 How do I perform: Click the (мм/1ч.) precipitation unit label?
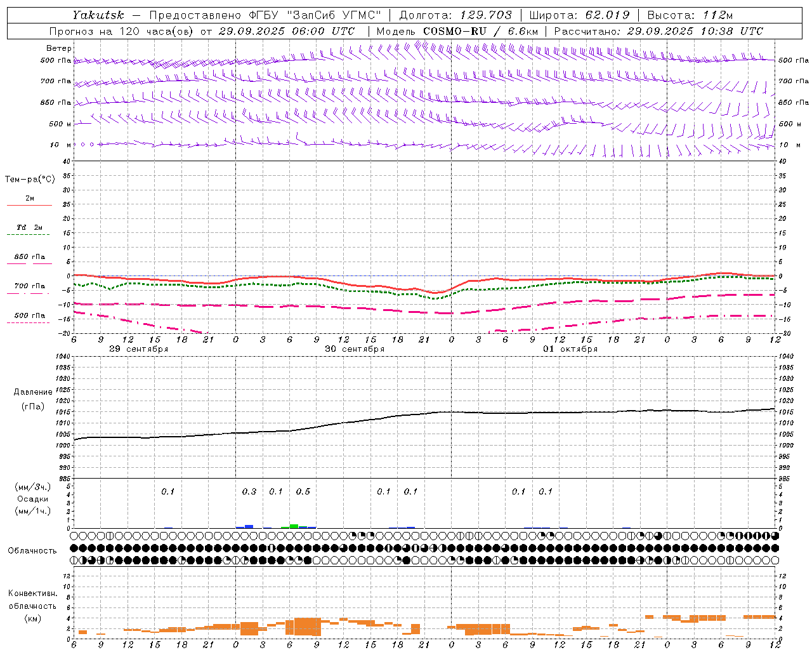[33, 511]
